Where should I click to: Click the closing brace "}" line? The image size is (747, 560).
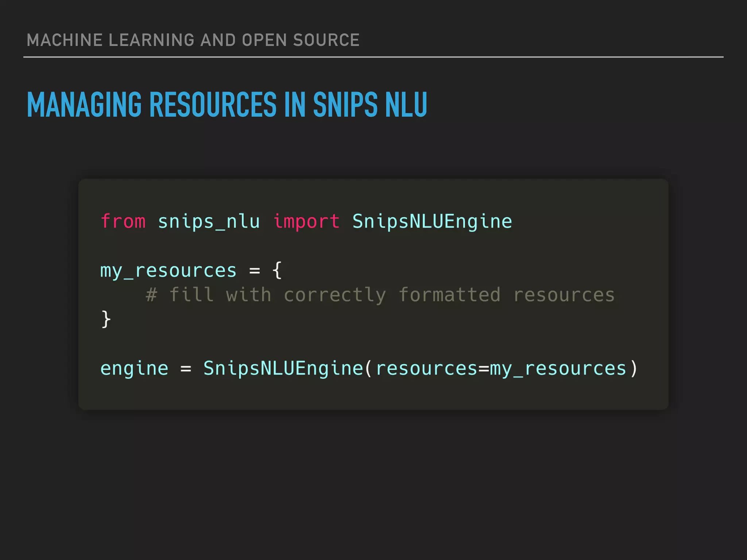click(106, 319)
